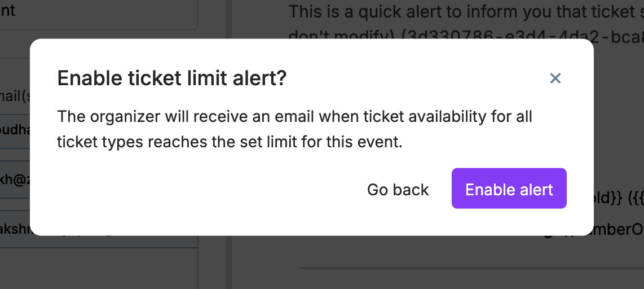Viewport: 644px width, 289px height.
Task: Click the "old}} ({{" template placeholder text
Action: [619, 198]
